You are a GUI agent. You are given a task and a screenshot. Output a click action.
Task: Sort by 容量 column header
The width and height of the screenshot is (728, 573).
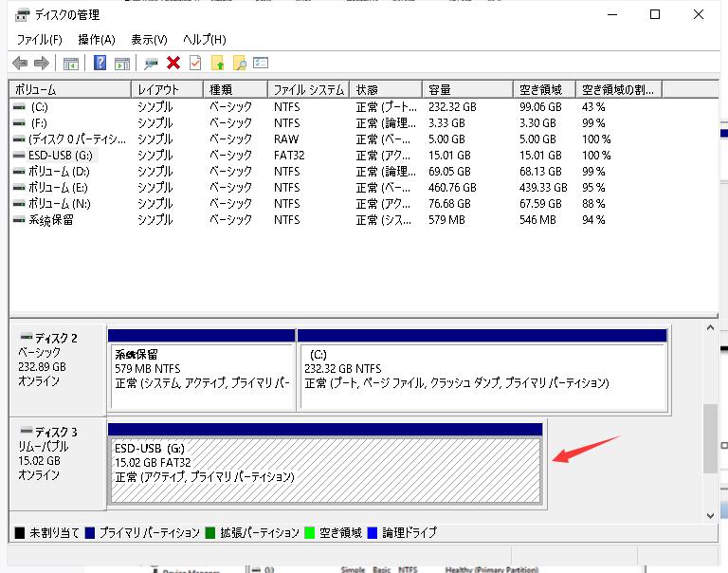(467, 89)
